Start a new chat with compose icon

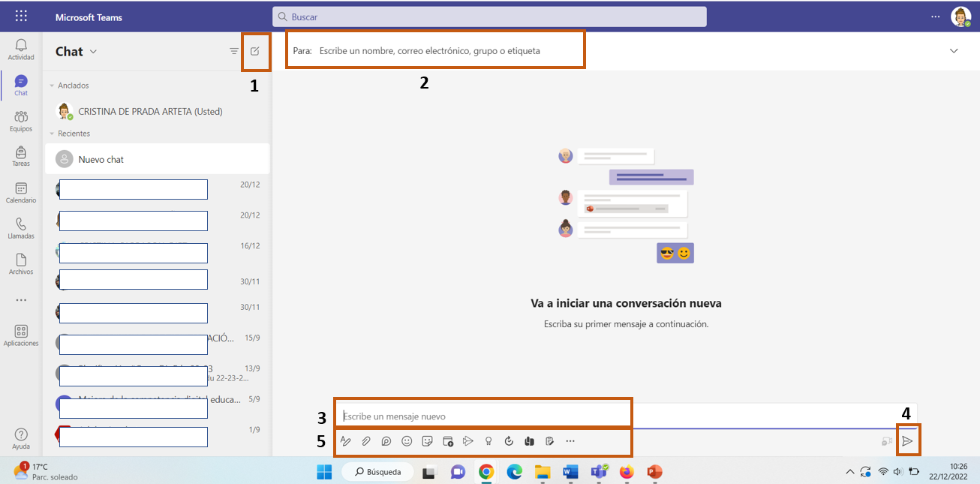click(x=255, y=51)
